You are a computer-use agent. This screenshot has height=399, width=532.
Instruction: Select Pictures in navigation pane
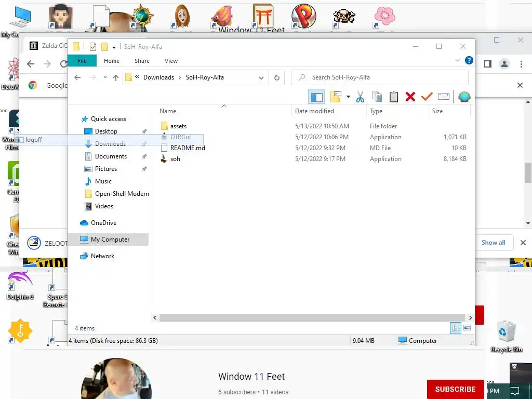coord(105,169)
